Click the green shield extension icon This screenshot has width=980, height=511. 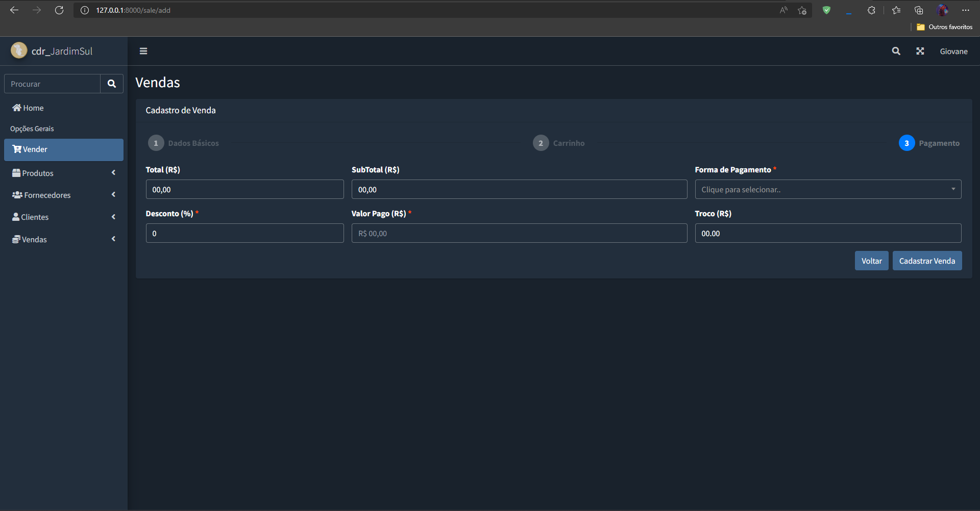(x=826, y=10)
